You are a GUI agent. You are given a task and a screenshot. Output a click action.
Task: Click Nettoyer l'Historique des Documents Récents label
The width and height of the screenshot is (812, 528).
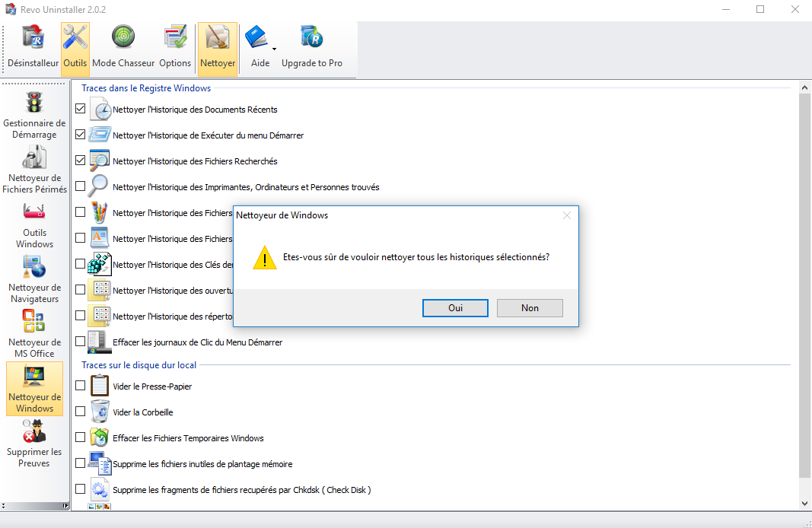point(196,110)
